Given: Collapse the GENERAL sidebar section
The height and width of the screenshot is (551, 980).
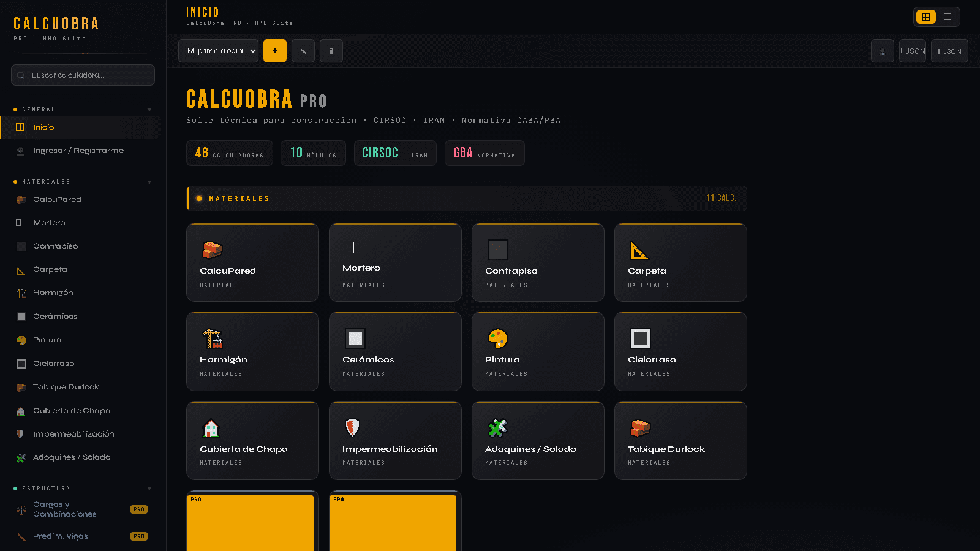Looking at the screenshot, I should pyautogui.click(x=149, y=110).
